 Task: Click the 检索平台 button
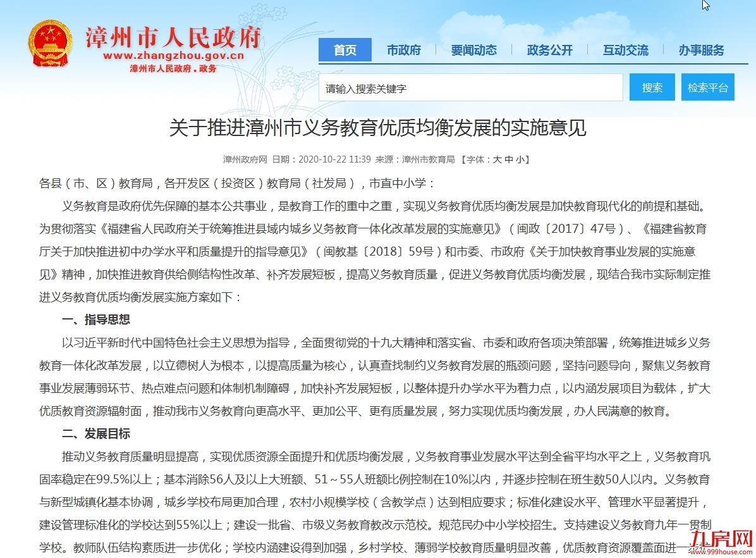point(707,87)
